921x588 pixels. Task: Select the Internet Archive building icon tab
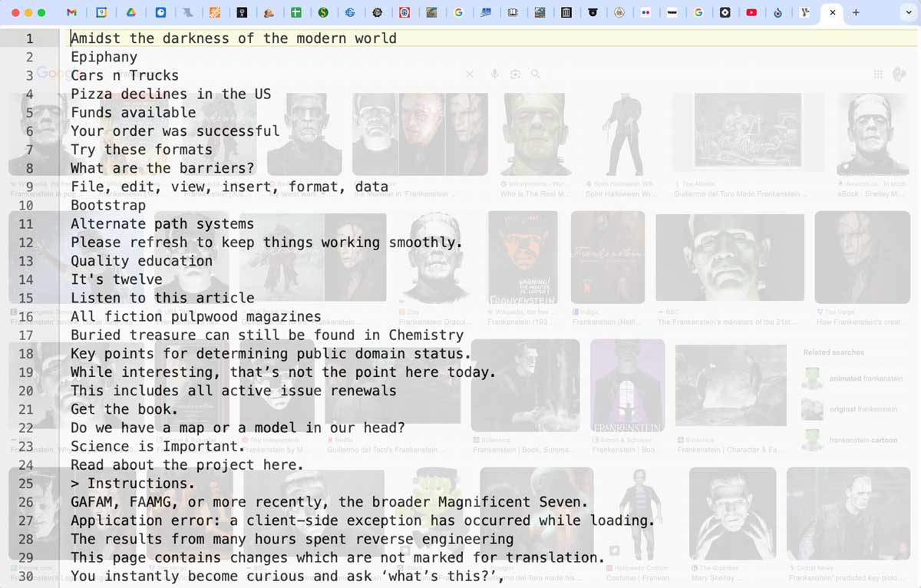(566, 12)
